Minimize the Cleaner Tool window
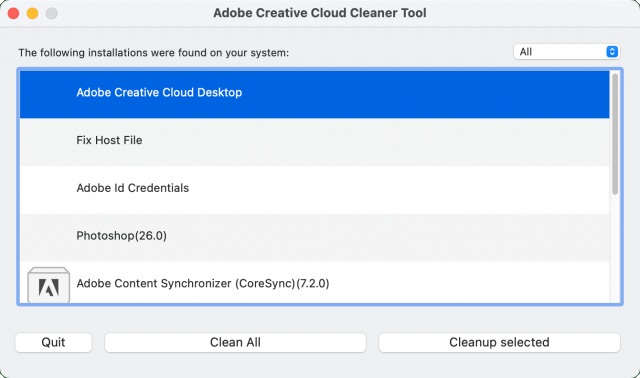Screen dimensions: 640x378 (33, 13)
